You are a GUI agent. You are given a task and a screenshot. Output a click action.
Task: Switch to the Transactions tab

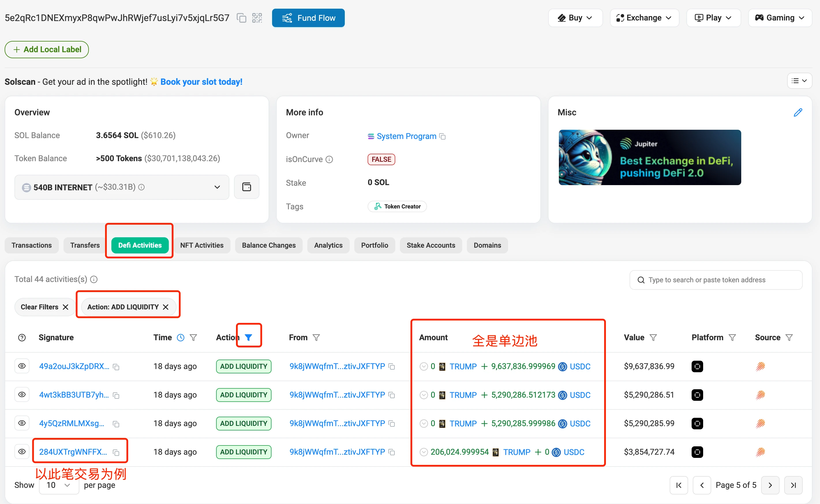click(x=32, y=245)
